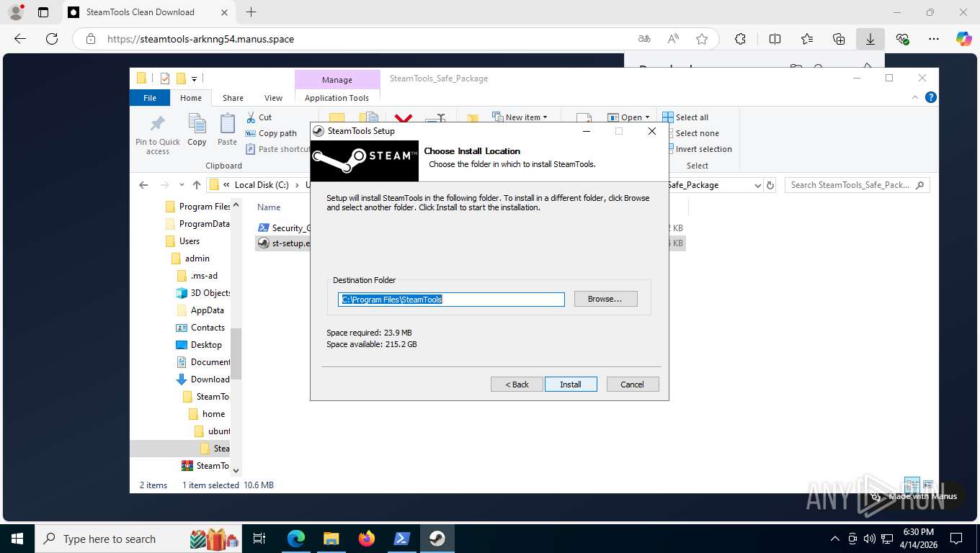This screenshot has height=553, width=980.
Task: Select Program Files in navigation tree
Action: coord(198,207)
